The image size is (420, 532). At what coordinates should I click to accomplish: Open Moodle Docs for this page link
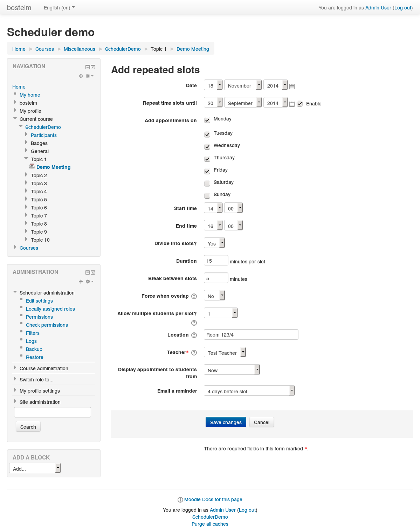[x=213, y=499]
